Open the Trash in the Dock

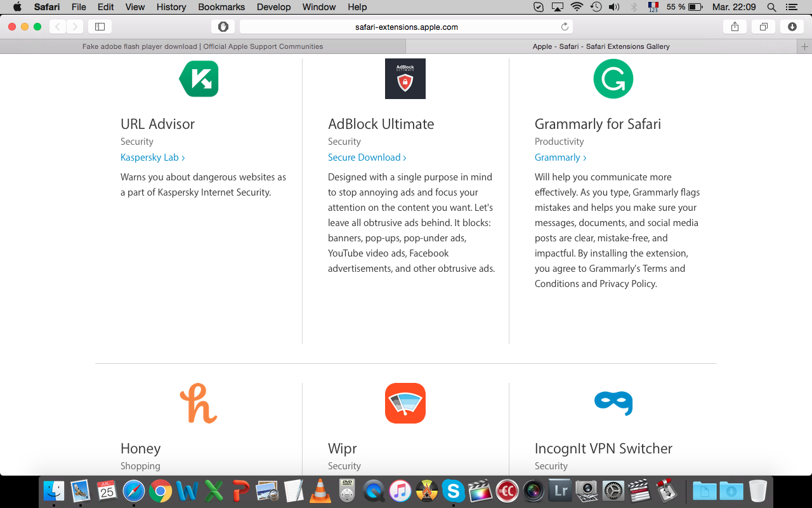(758, 491)
